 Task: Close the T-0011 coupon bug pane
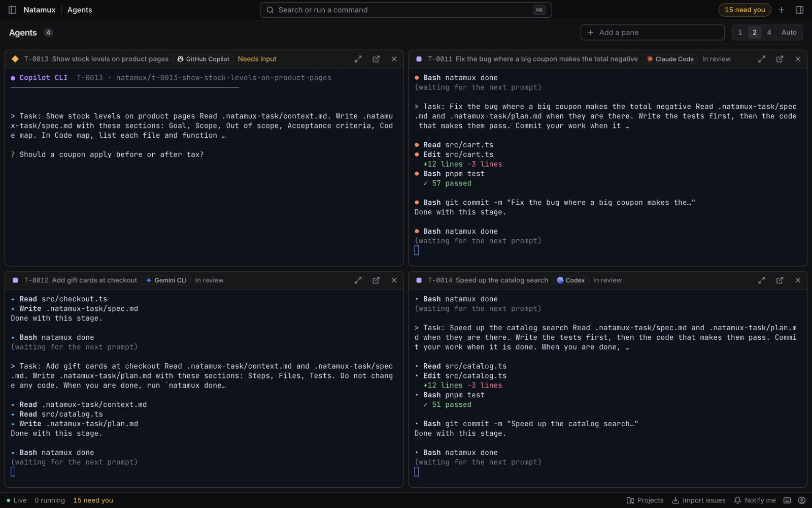pyautogui.click(x=798, y=59)
